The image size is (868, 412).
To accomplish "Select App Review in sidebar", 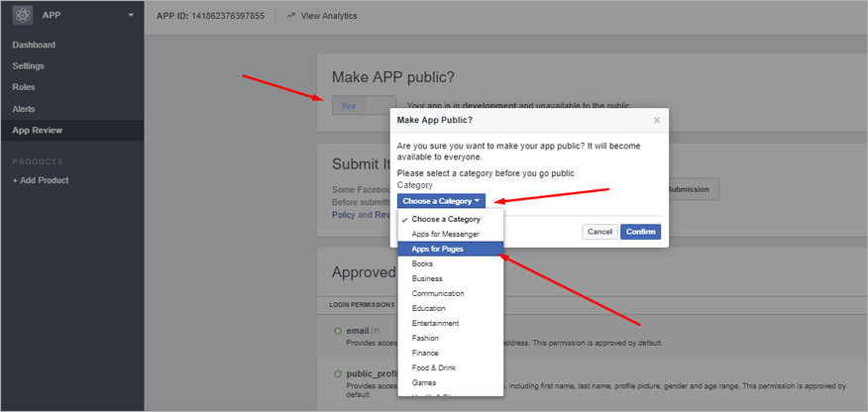I will [x=72, y=131].
